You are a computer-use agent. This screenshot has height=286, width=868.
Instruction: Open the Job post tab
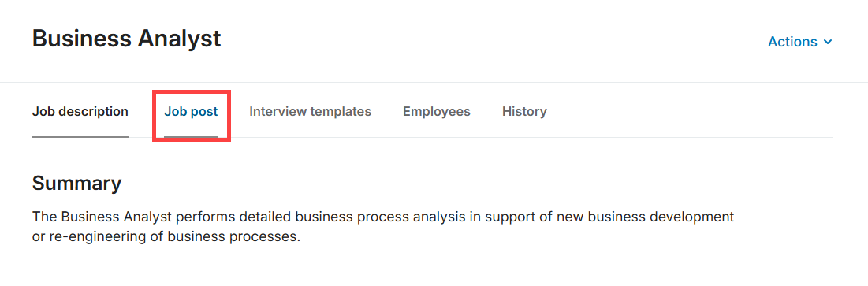point(191,111)
